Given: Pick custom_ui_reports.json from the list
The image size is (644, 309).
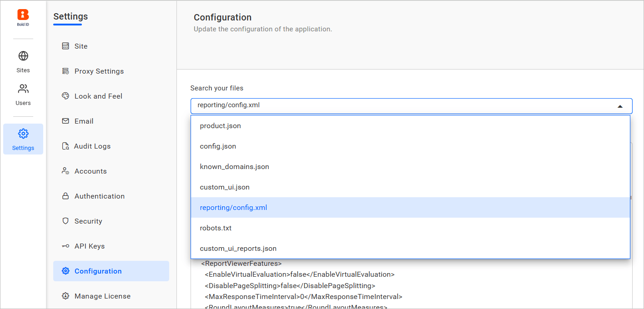Looking at the screenshot, I should click(238, 248).
